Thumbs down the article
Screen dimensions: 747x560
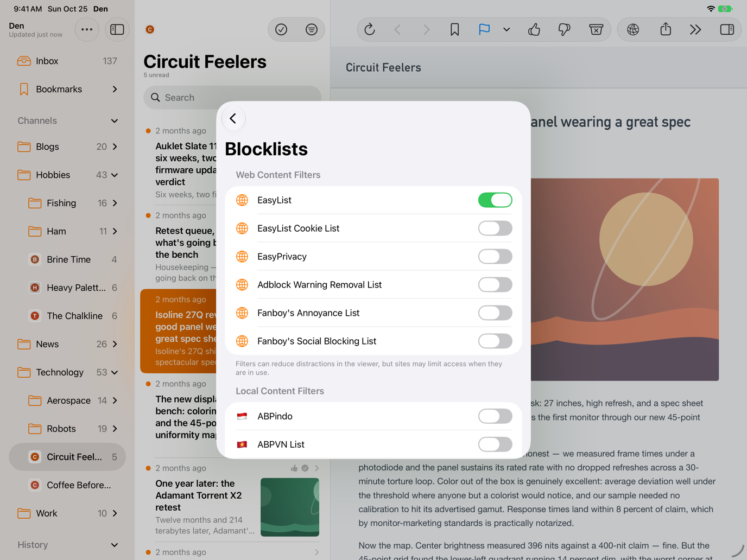(565, 29)
